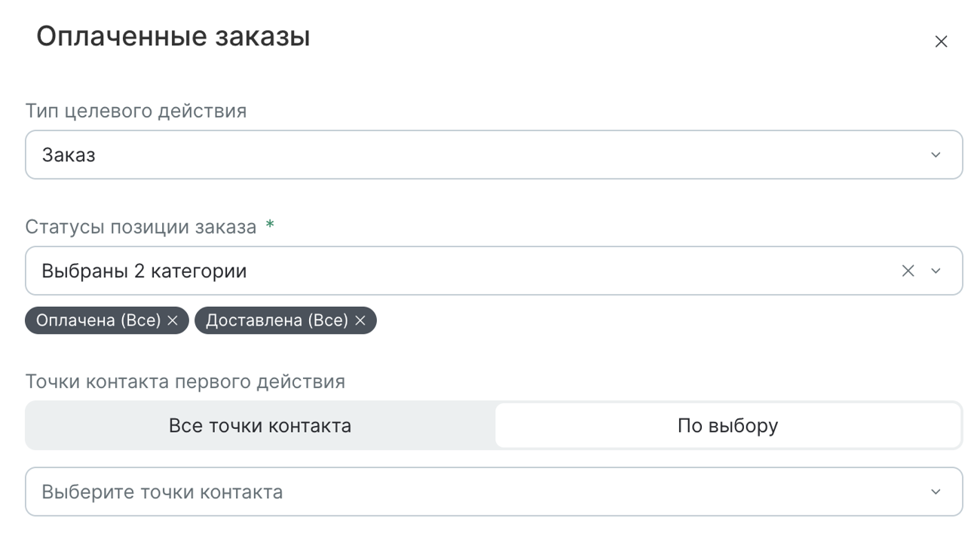This screenshot has width=980, height=551.
Task: Remove the Доставлена (Все) tag
Action: [360, 320]
